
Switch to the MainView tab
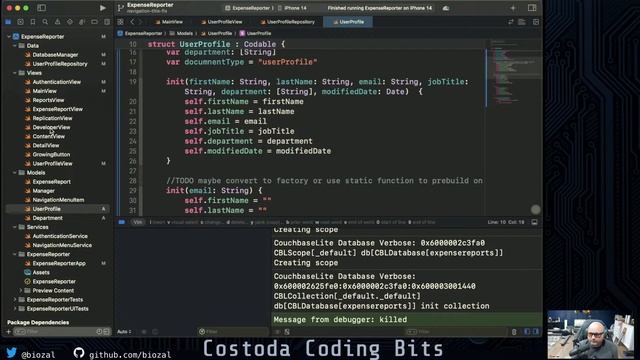[169, 22]
